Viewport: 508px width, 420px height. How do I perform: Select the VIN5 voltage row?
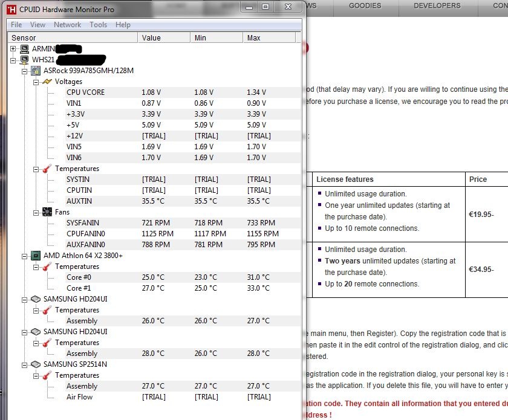[183, 147]
